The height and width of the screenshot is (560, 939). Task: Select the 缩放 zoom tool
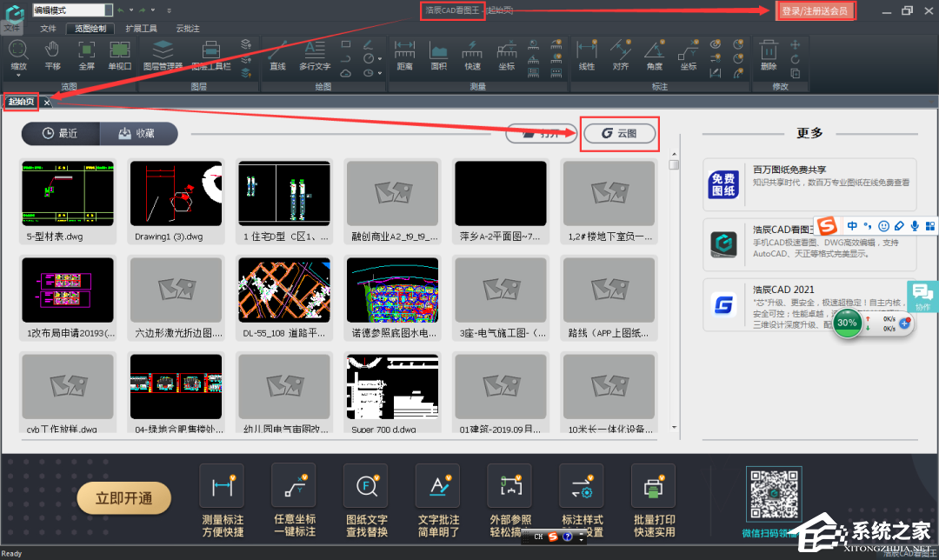click(x=18, y=55)
